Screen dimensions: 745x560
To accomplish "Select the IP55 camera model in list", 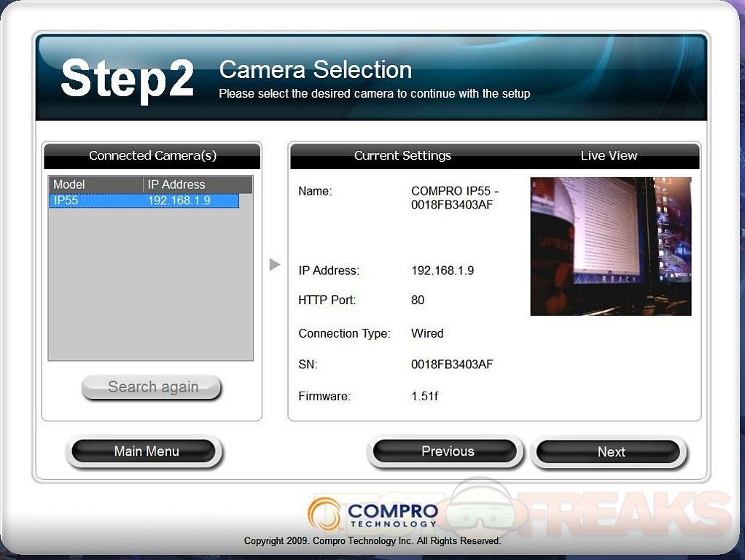I will coord(66,201).
